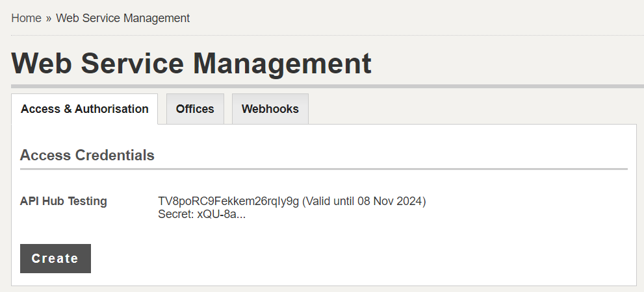Click the Secret: xQU-8a... text
The image size is (644, 292).
(201, 214)
